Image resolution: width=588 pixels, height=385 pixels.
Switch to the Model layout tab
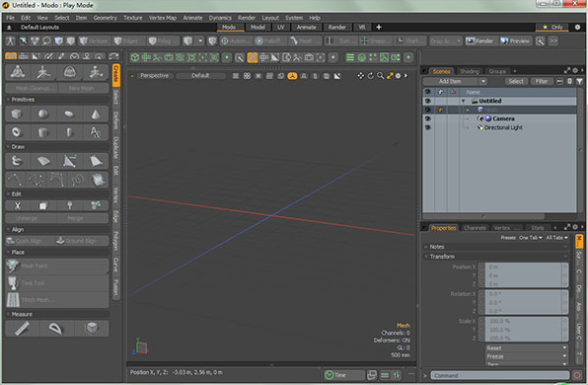257,27
